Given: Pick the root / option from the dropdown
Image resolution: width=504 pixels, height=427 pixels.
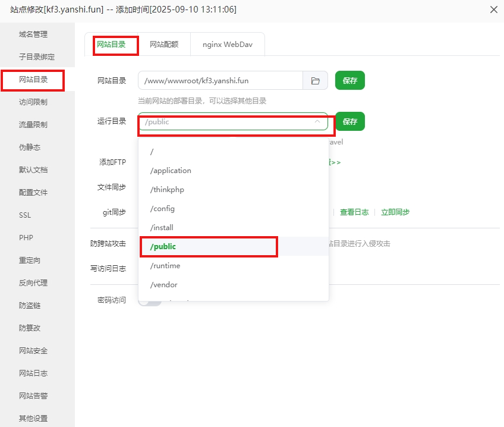Looking at the screenshot, I should pos(153,152).
